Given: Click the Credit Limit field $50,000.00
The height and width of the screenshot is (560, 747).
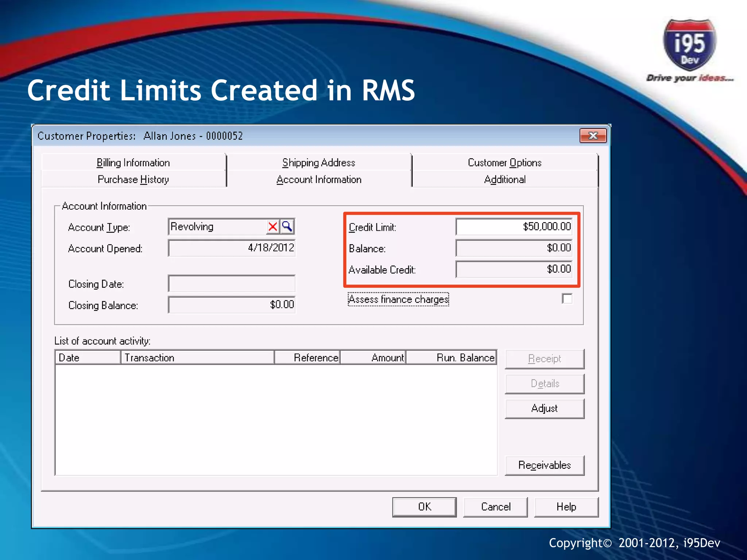Looking at the screenshot, I should point(514,227).
